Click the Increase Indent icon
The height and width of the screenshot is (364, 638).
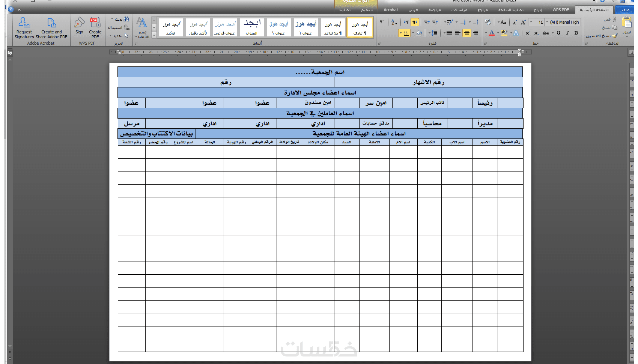pyautogui.click(x=426, y=22)
